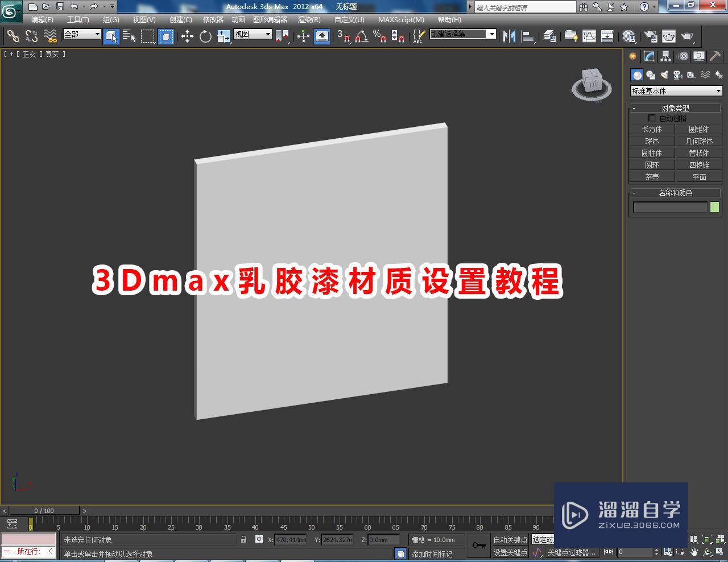728x562 pixels.
Task: Save the file with the floppy disk icon
Action: [60, 7]
